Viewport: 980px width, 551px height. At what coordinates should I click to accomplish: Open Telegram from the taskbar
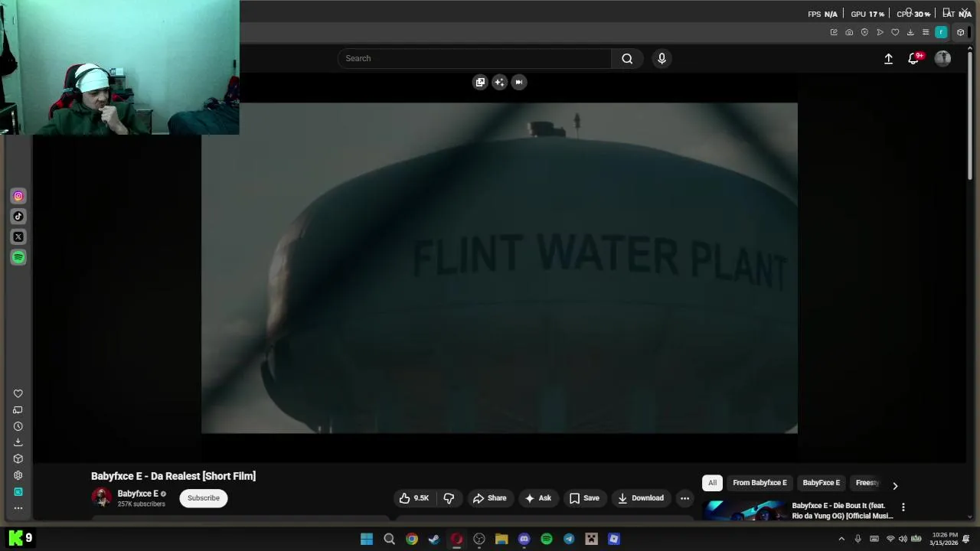tap(569, 539)
